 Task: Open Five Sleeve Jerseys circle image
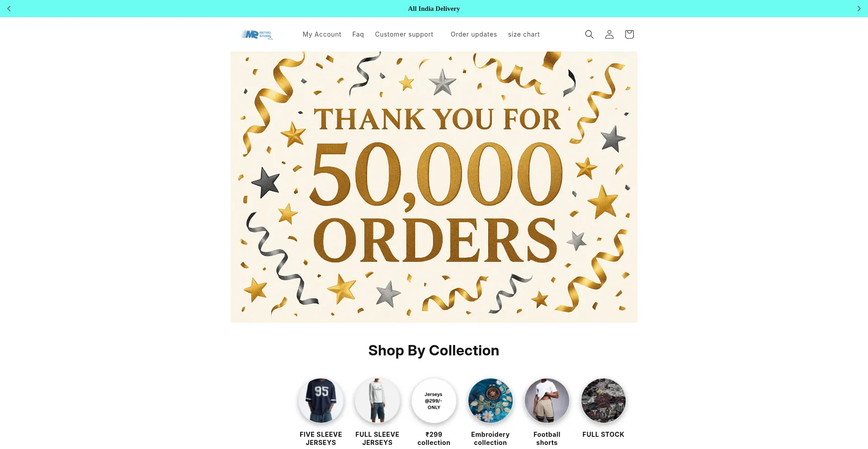(x=321, y=401)
